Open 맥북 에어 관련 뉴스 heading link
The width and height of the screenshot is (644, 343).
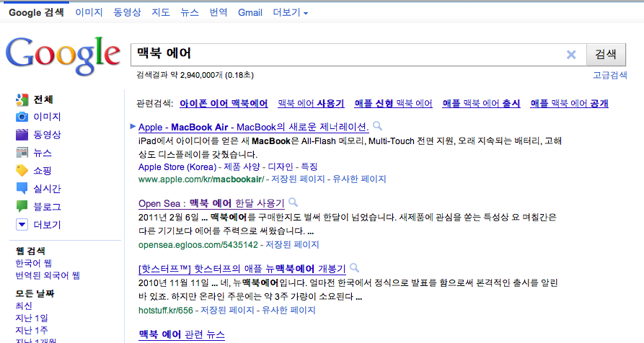[182, 335]
